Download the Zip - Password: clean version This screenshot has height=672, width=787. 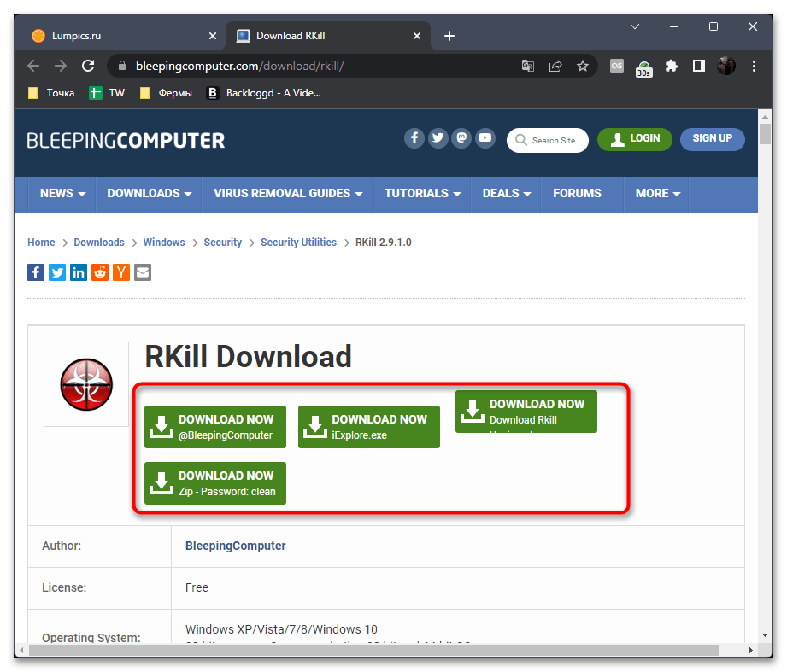click(214, 483)
